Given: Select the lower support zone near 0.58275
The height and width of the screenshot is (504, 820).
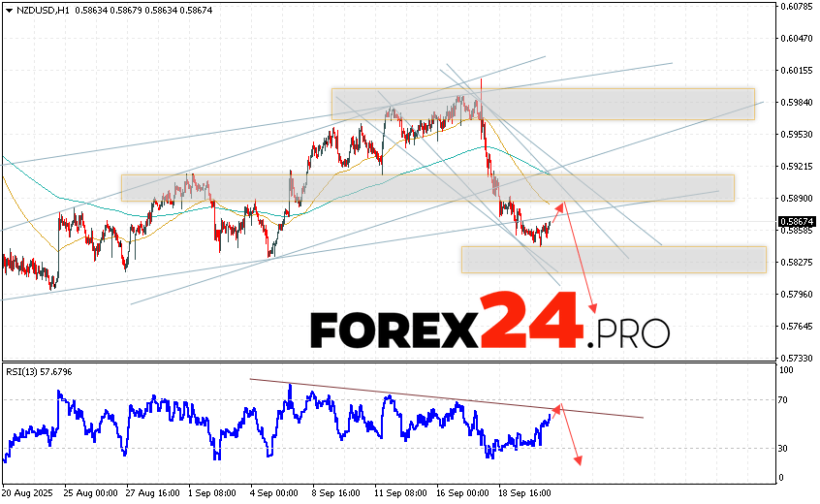Looking at the screenshot, I should [613, 259].
